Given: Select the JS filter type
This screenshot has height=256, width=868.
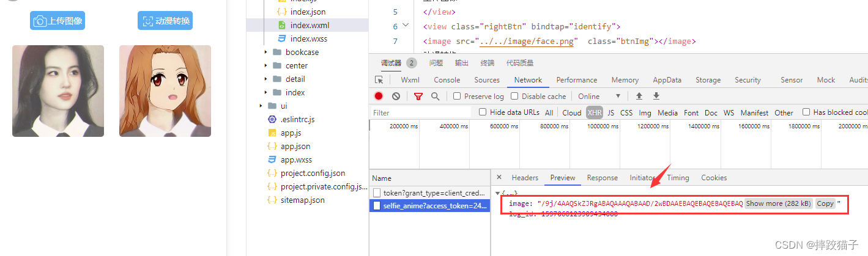Looking at the screenshot, I should [610, 112].
